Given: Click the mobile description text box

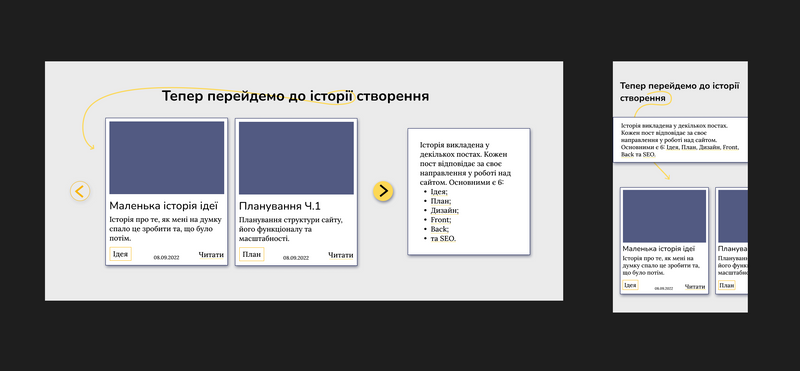Looking at the screenshot, I should point(680,140).
